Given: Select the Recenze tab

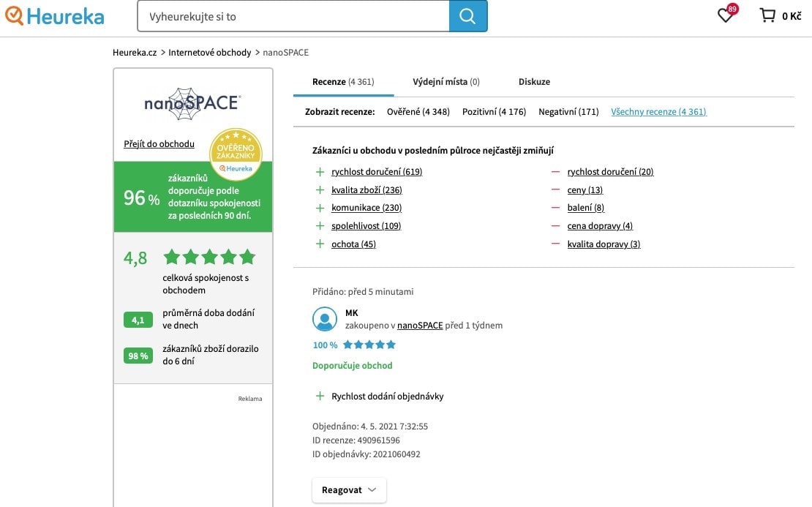Looking at the screenshot, I should (343, 81).
